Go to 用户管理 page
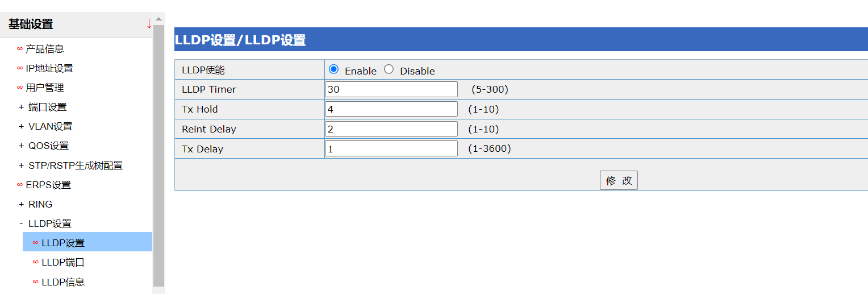 coord(44,88)
